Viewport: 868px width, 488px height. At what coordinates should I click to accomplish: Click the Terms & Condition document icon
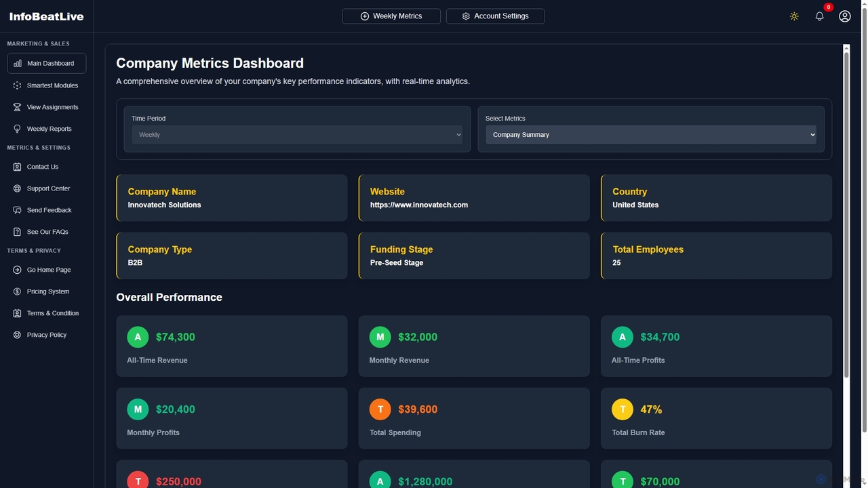[x=18, y=313]
